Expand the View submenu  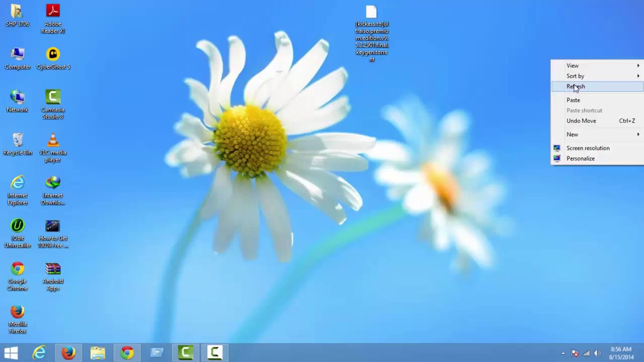click(597, 66)
